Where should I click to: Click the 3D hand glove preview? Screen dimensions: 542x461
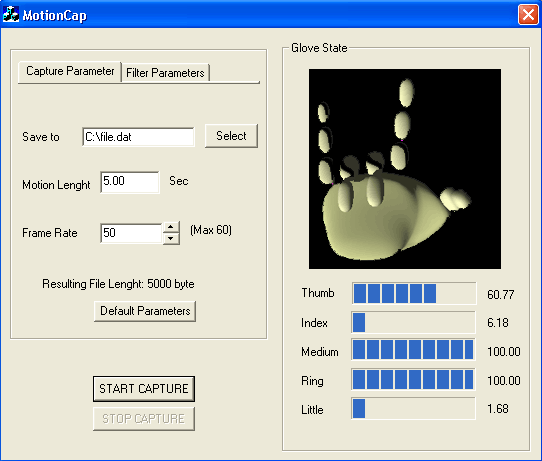click(x=405, y=169)
